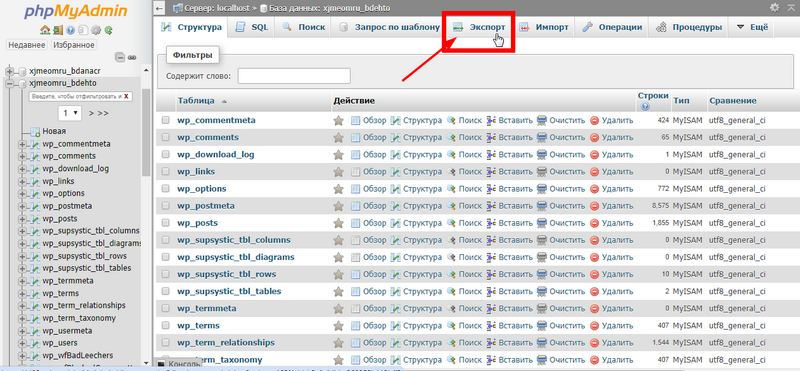Sort by the Таблица column header

point(196,101)
